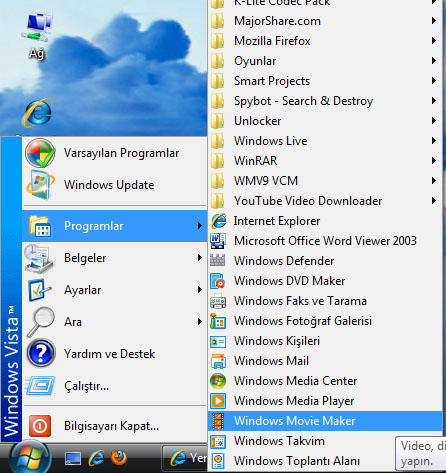Click the Windows Defender castle wall icon
The width and height of the screenshot is (446, 473).
click(x=218, y=260)
